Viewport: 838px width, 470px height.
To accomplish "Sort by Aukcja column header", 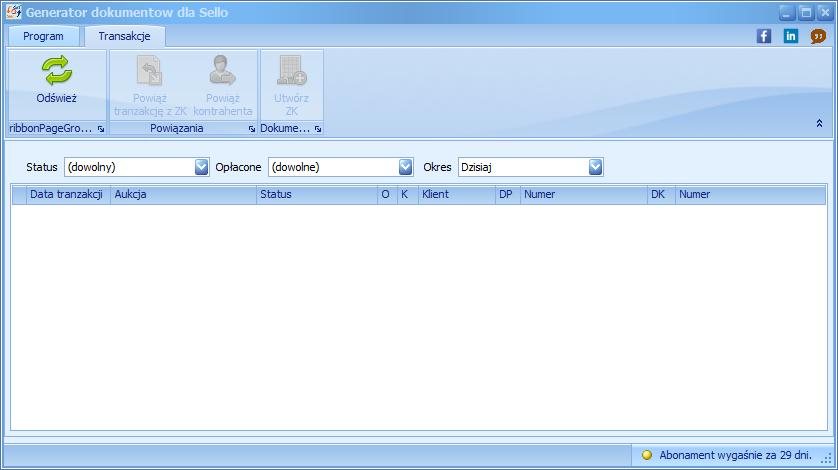I will 183,195.
